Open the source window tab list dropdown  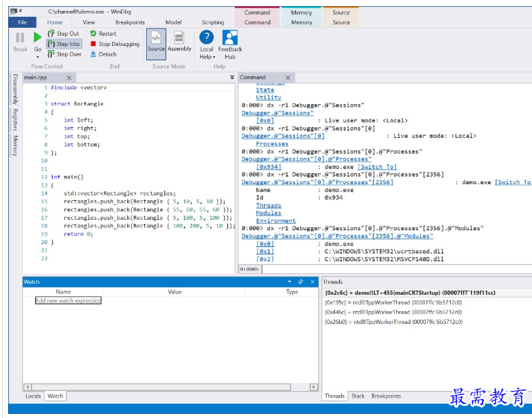(x=232, y=77)
